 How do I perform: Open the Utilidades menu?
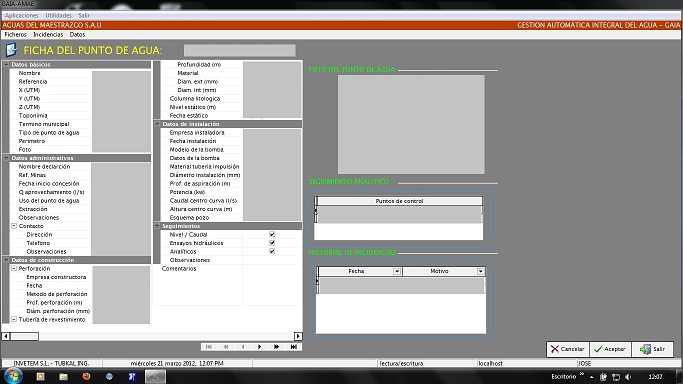tap(58, 15)
